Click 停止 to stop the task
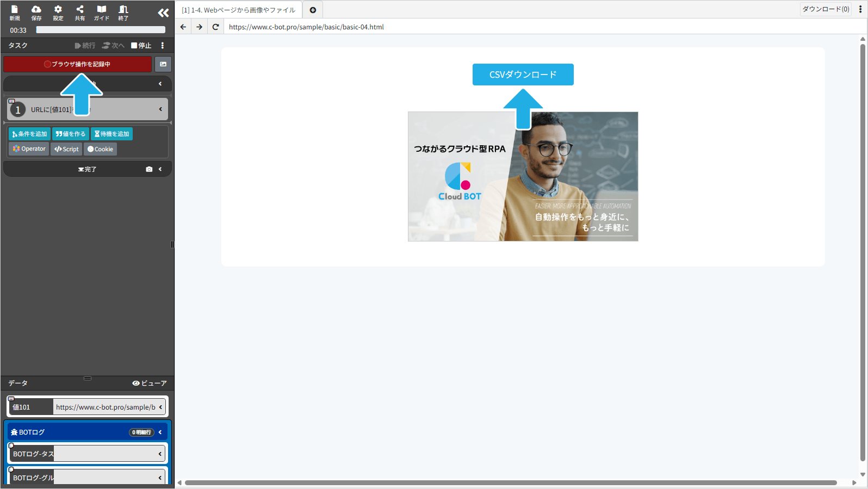 coord(141,46)
